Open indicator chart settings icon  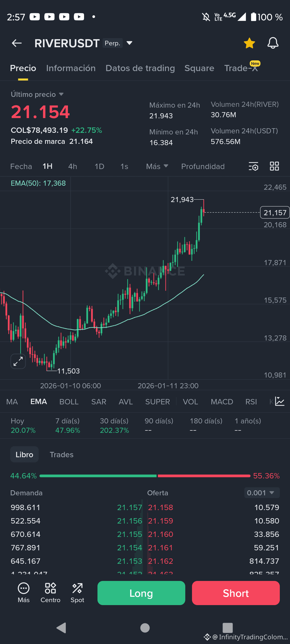(x=280, y=401)
